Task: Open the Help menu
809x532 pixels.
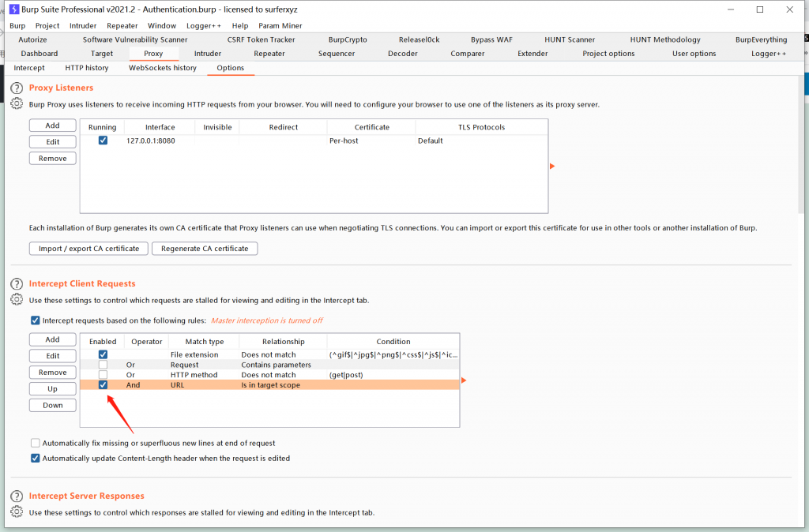Action: coord(240,26)
